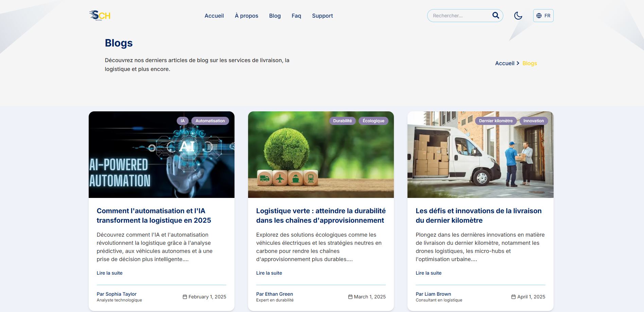Viewport: 644px width, 312px height.
Task: Click author name Par Ethan Green
Action: pos(275,294)
